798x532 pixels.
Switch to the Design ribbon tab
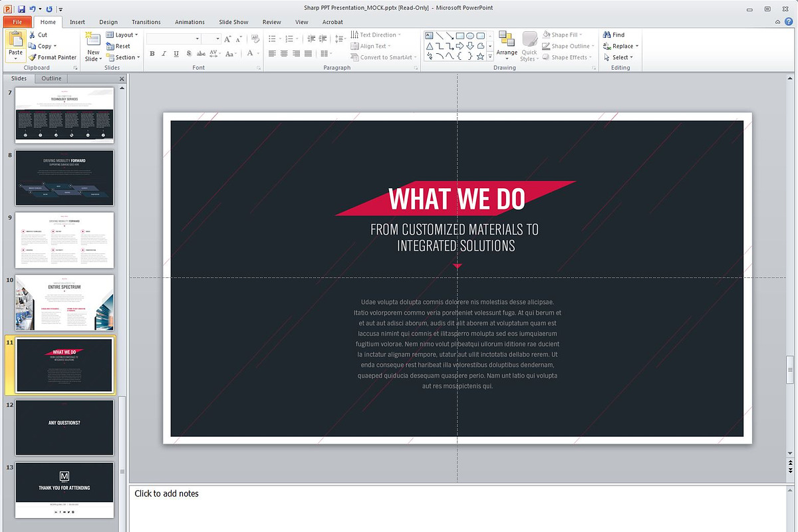point(108,22)
